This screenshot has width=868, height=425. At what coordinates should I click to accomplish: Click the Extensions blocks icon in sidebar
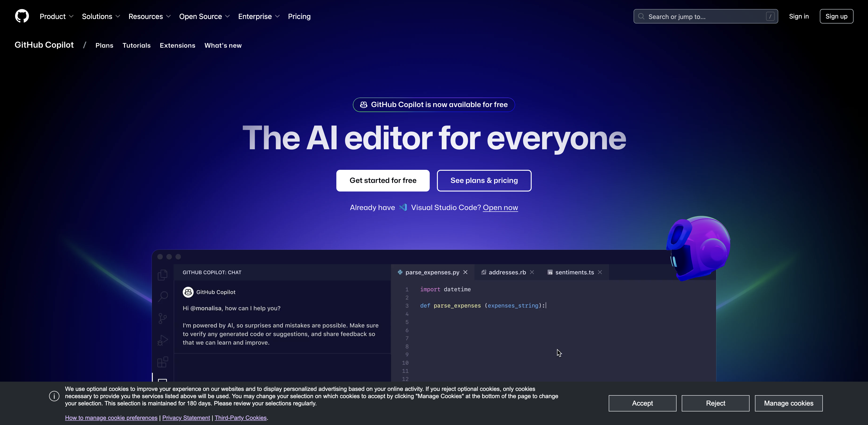[x=163, y=362]
